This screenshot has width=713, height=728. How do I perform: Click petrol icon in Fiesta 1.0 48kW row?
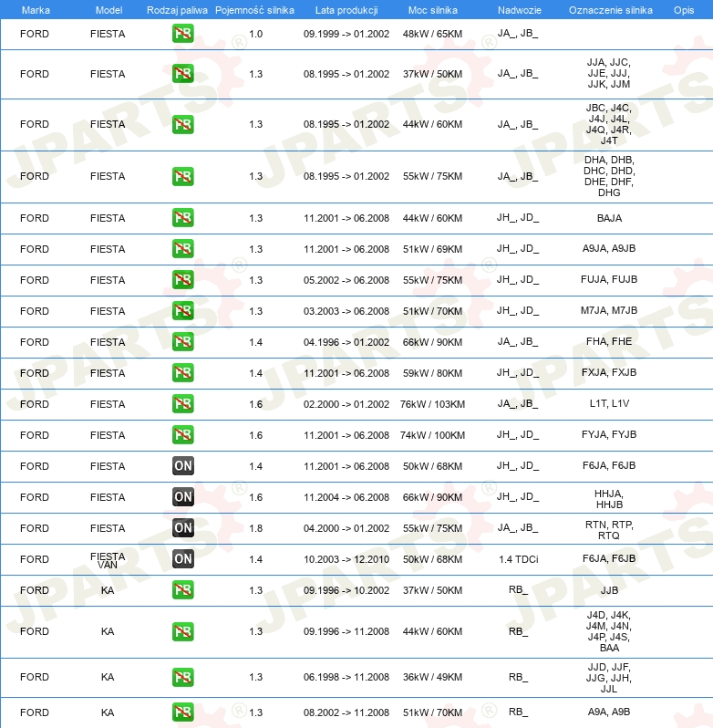[182, 34]
